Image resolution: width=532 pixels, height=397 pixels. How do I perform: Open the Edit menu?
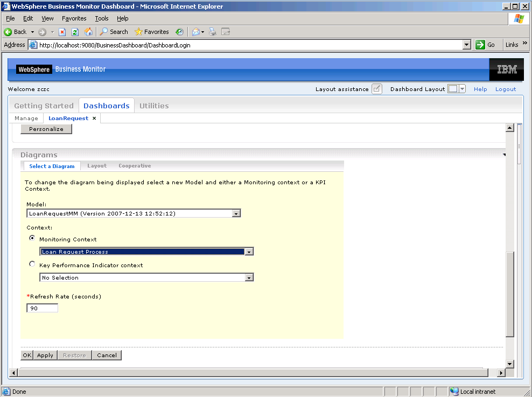[x=28, y=18]
